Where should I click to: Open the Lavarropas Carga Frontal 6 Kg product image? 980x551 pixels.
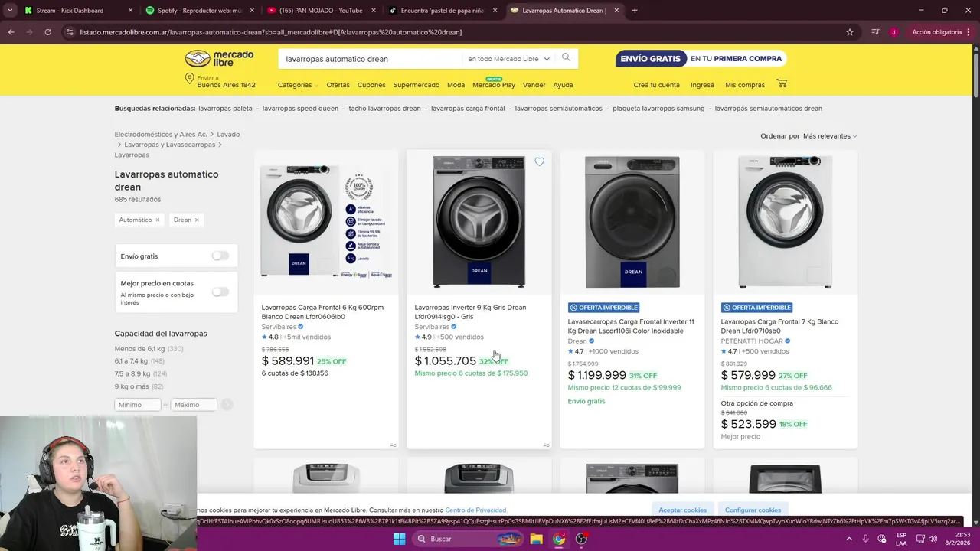[326, 222]
